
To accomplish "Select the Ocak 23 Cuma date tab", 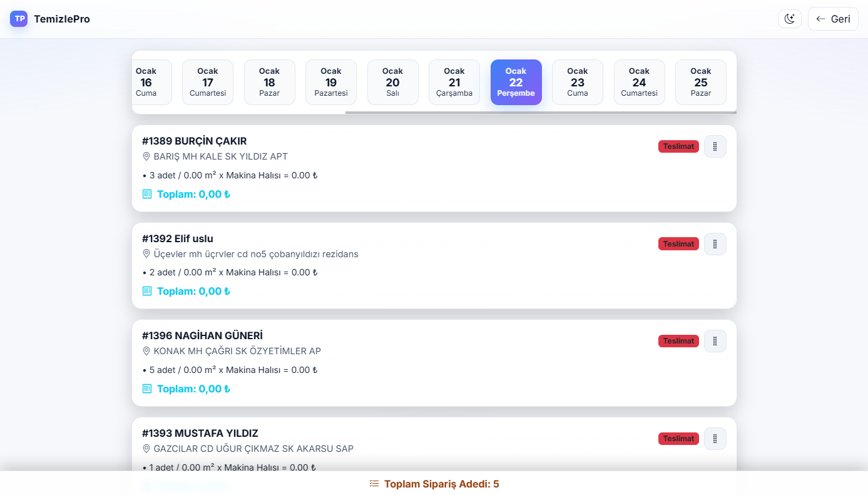I will click(578, 82).
